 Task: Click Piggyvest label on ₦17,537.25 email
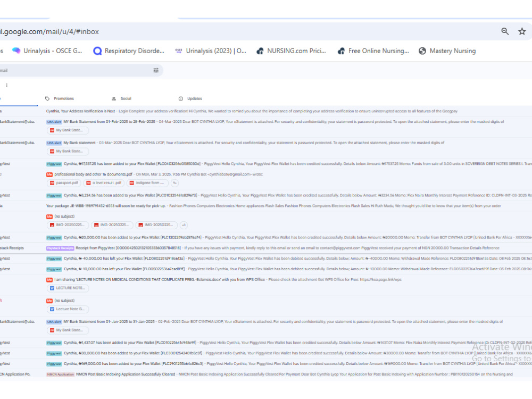tap(54, 164)
